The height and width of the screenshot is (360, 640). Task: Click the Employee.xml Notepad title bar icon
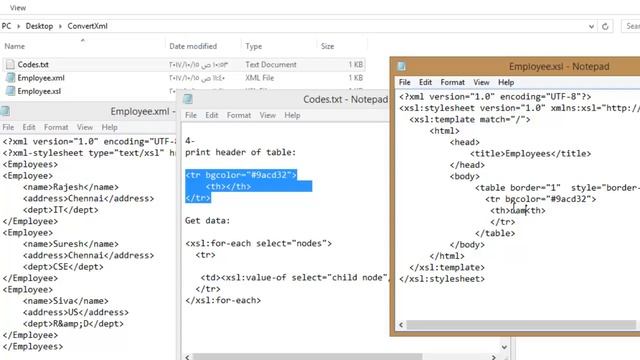5,111
